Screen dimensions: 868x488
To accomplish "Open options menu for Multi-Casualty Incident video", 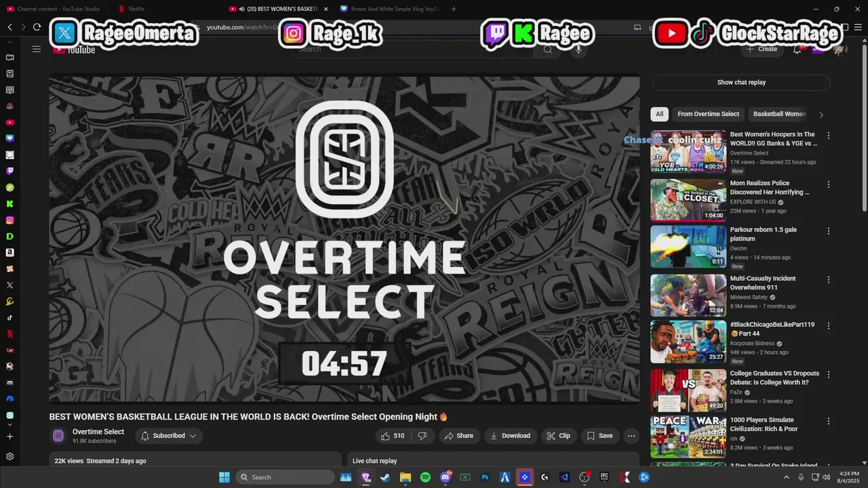I will click(828, 280).
